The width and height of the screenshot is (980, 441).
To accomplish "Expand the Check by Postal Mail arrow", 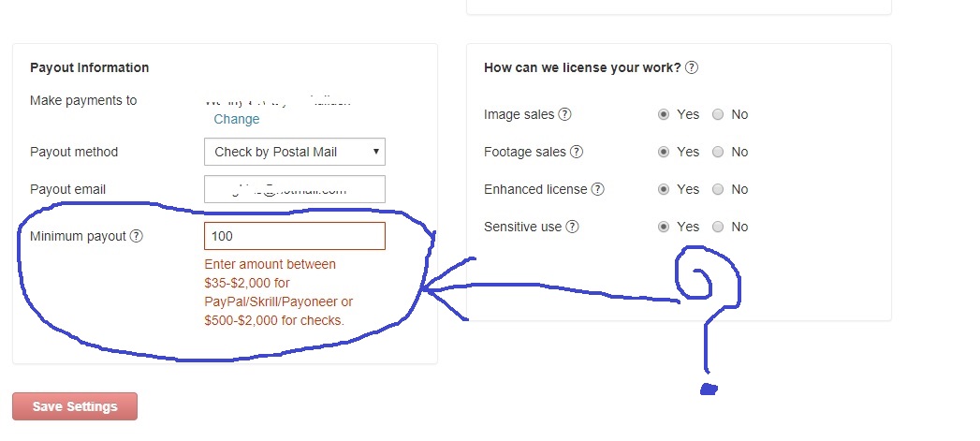I will pos(375,152).
